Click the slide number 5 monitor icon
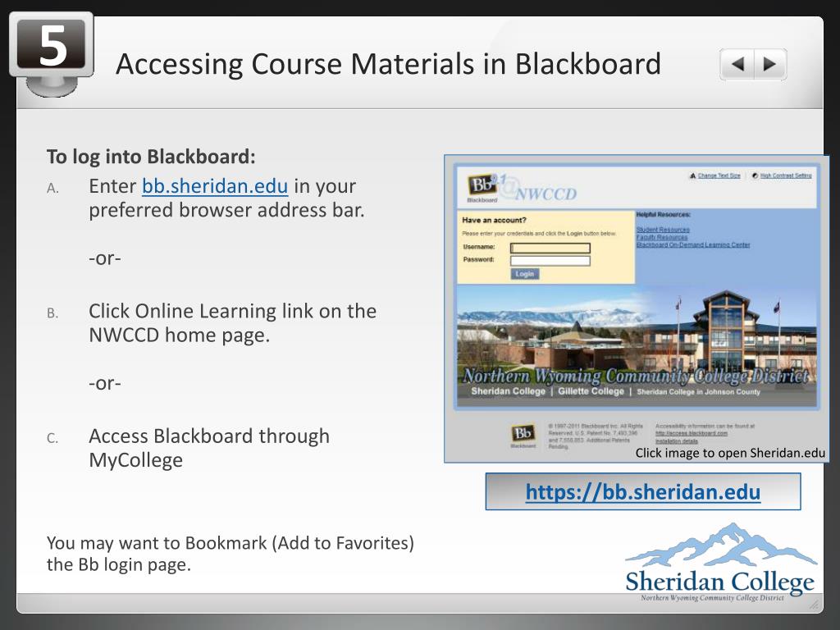The height and width of the screenshot is (630, 840). tap(52, 53)
